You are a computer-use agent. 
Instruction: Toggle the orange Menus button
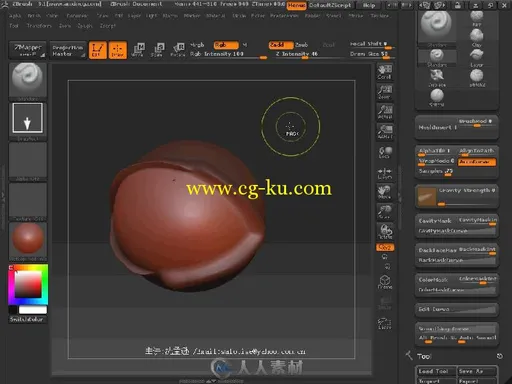pyautogui.click(x=297, y=5)
